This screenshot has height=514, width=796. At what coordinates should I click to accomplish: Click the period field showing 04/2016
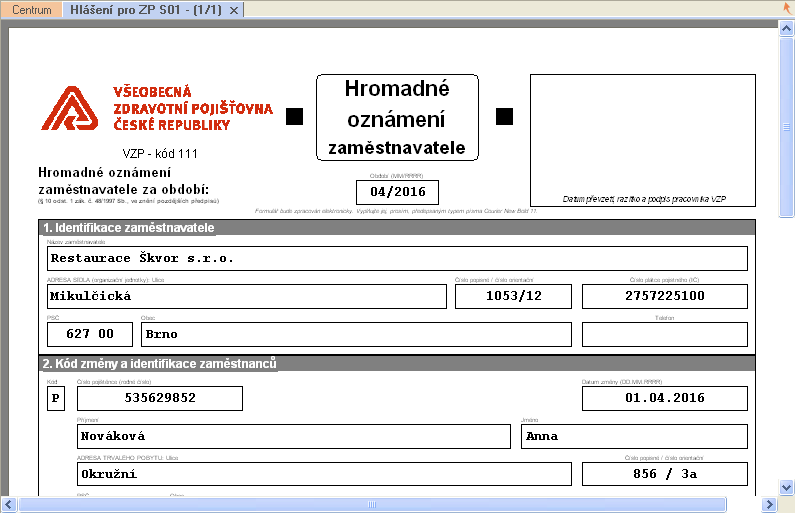pyautogui.click(x=397, y=192)
